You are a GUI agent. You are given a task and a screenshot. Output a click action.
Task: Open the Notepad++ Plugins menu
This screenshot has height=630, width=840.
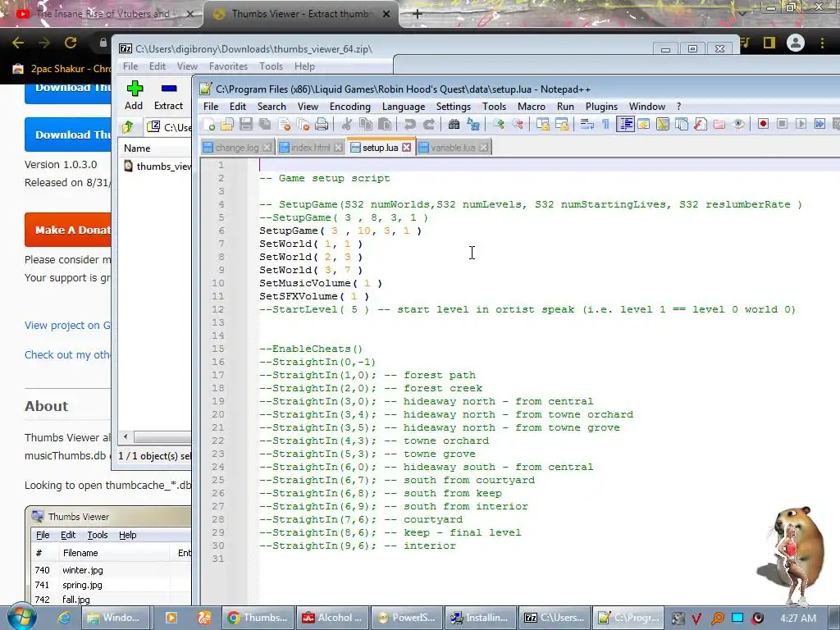tap(601, 107)
